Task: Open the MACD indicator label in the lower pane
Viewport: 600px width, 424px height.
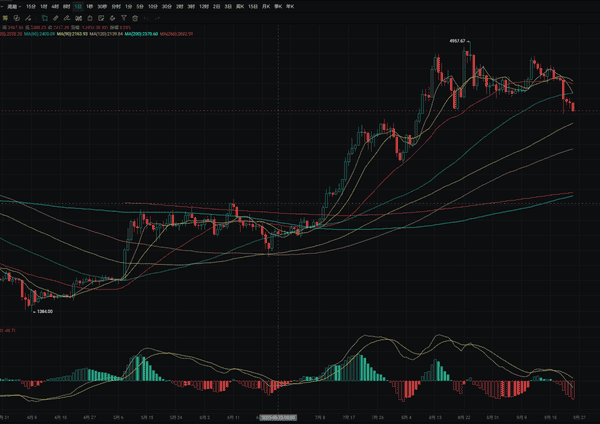Action: [12, 329]
